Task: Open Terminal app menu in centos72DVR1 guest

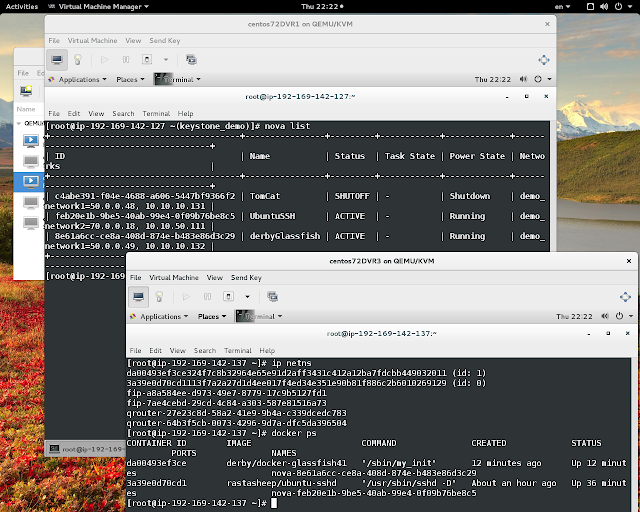Action: pos(178,79)
